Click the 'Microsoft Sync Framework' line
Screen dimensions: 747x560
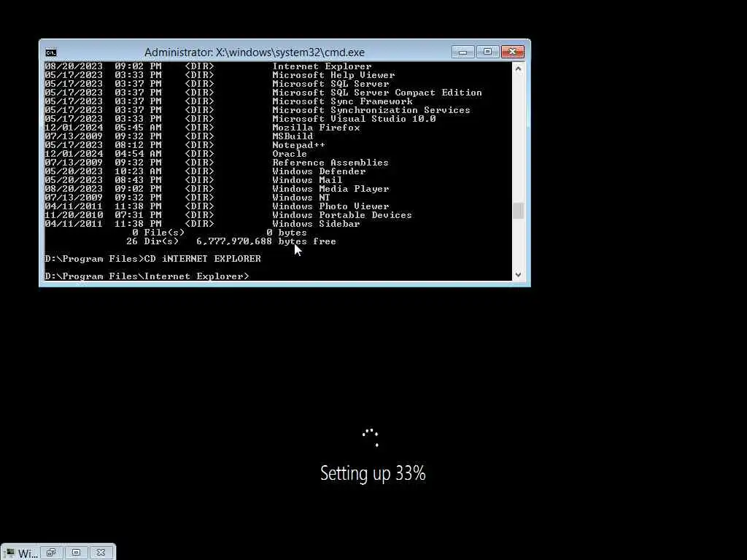[x=228, y=101]
